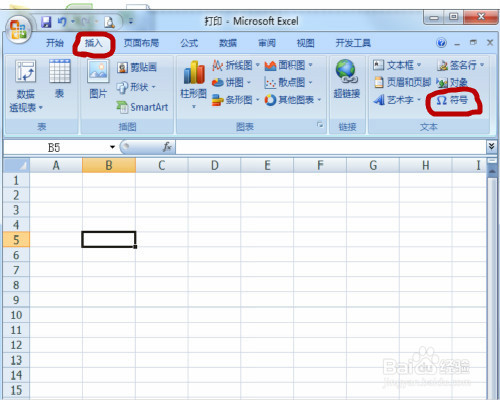Open print preview from quick access toolbar
The height and width of the screenshot is (400, 500).
click(109, 22)
